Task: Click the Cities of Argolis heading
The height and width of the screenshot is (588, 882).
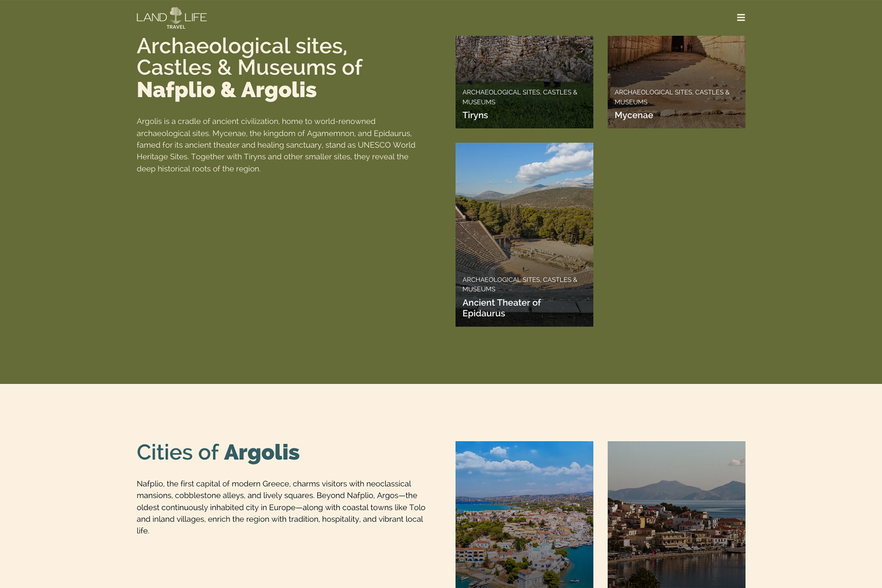Action: 218,452
